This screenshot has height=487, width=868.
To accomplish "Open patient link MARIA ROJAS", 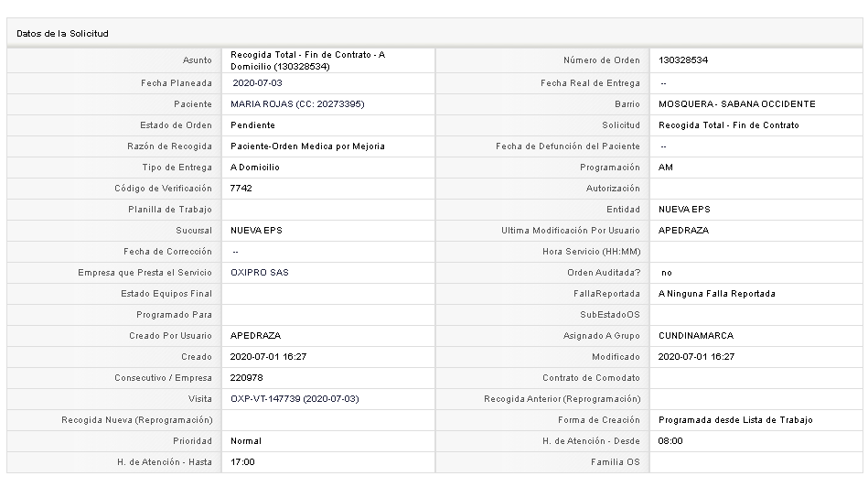I will point(297,104).
